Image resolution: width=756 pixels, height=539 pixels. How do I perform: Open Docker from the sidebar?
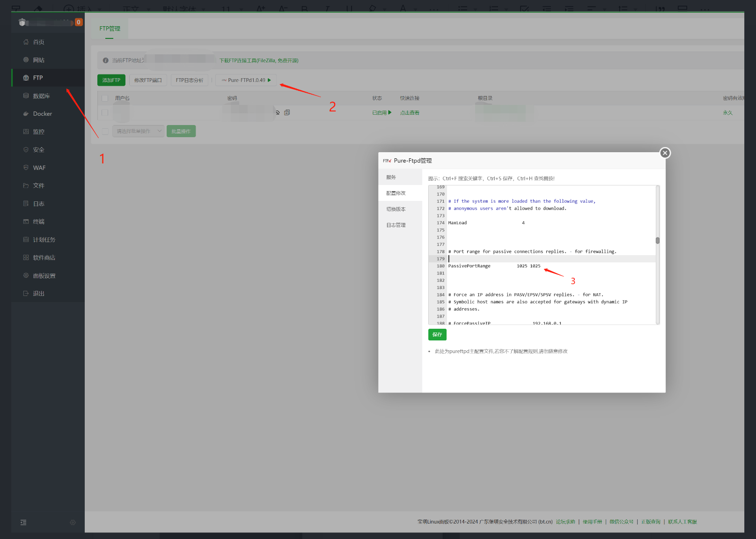[x=42, y=114]
